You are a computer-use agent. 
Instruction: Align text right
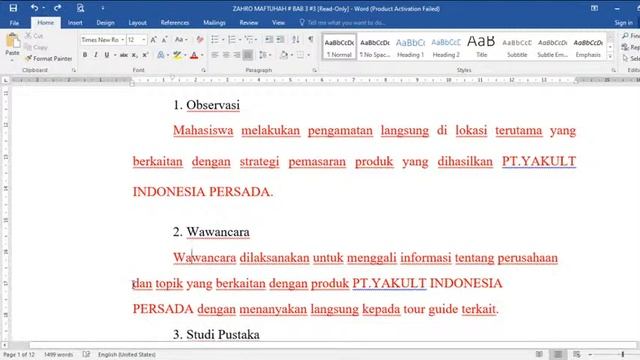click(x=237, y=55)
